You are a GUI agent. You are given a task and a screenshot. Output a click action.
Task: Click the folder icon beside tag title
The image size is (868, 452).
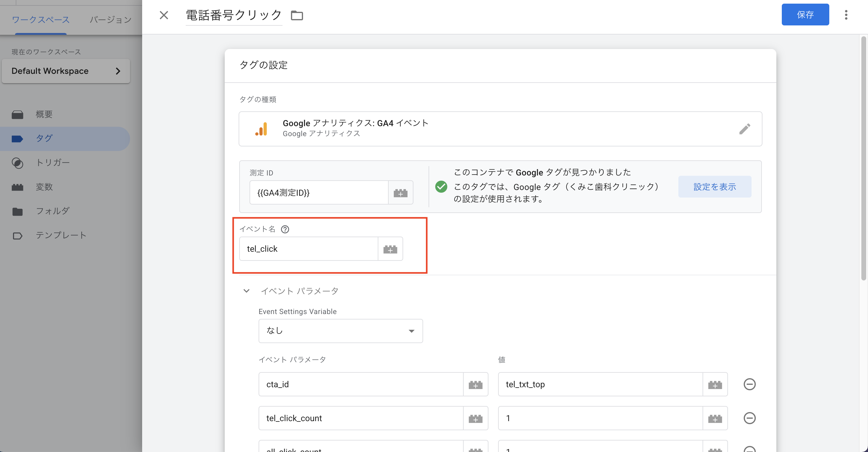pyautogui.click(x=296, y=15)
